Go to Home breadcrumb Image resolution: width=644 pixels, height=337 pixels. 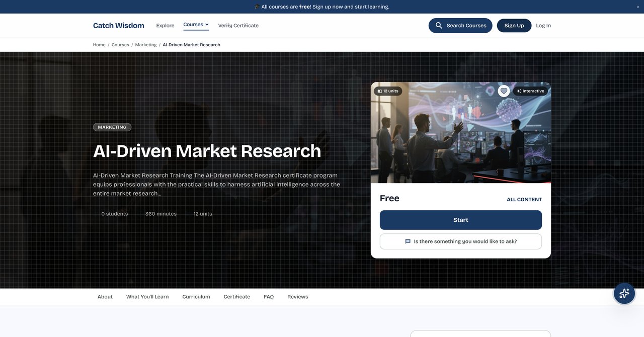(x=99, y=45)
